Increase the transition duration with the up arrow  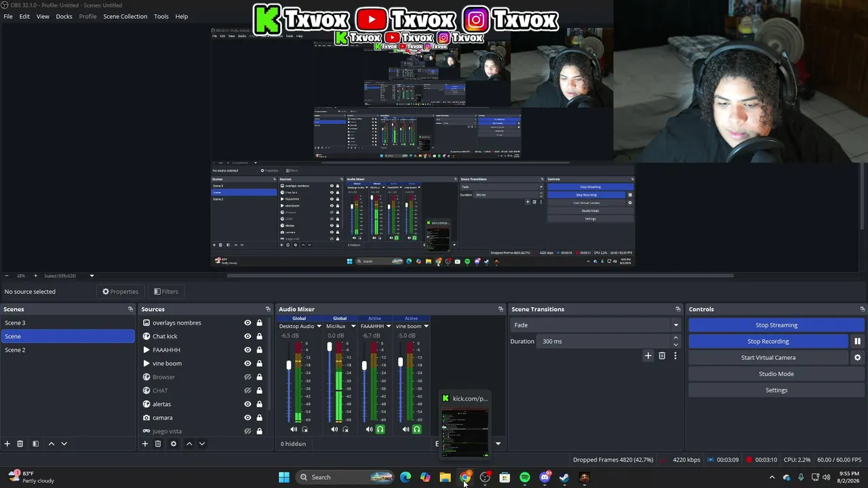[x=675, y=338]
